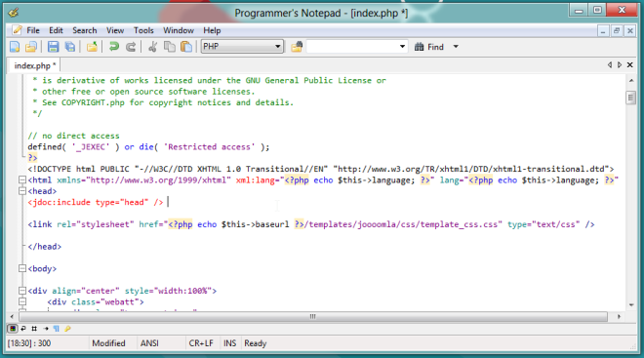This screenshot has width=644, height=358.
Task: Click the Save All icon
Action: [x=70, y=47]
